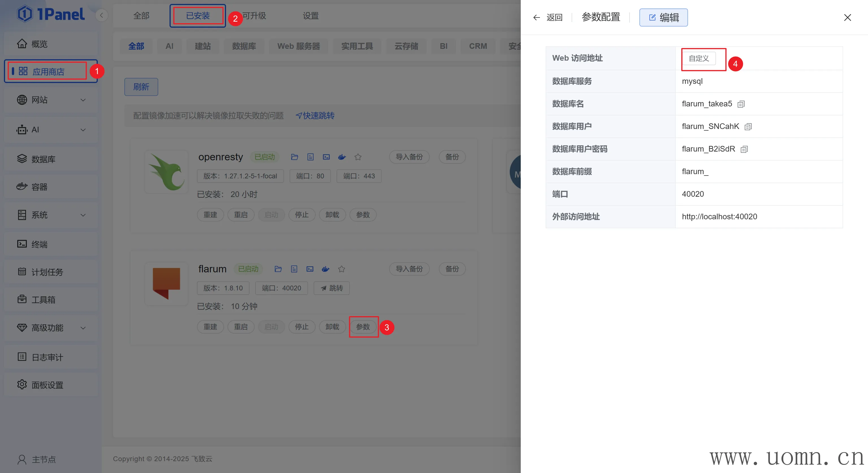
Task: Select the 数据库 category filter
Action: (244, 46)
